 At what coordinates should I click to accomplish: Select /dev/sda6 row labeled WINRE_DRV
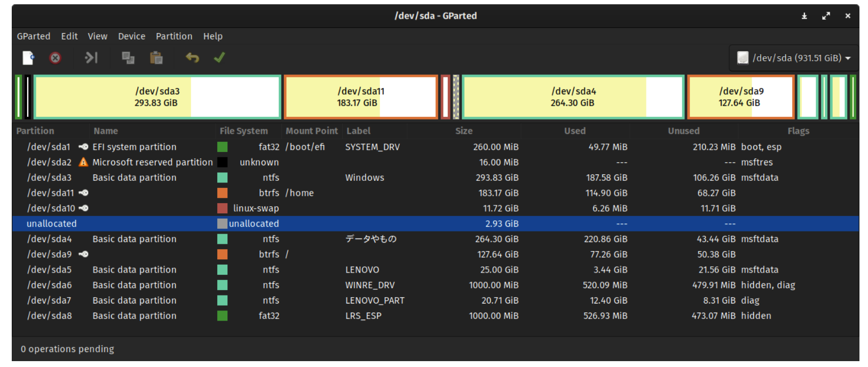436,285
